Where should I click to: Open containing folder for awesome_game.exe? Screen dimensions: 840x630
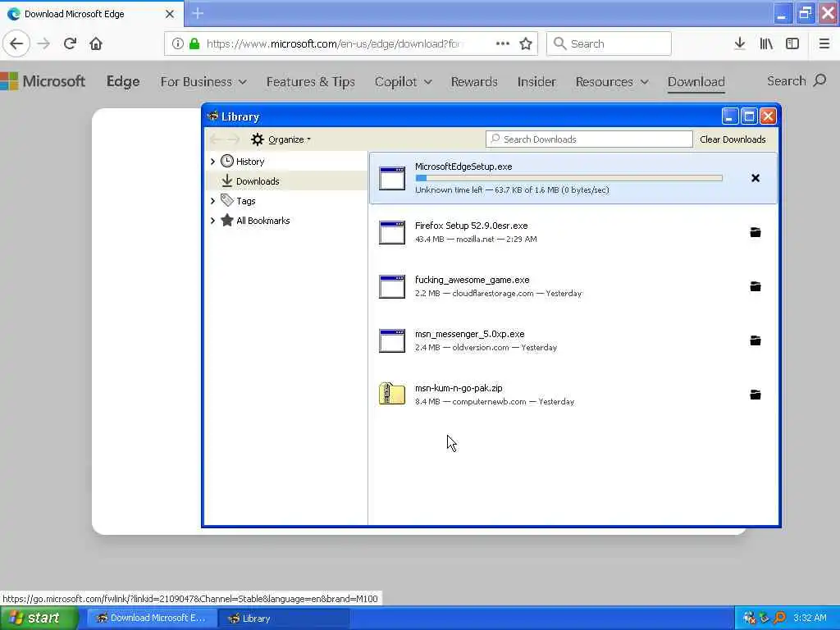tap(756, 286)
